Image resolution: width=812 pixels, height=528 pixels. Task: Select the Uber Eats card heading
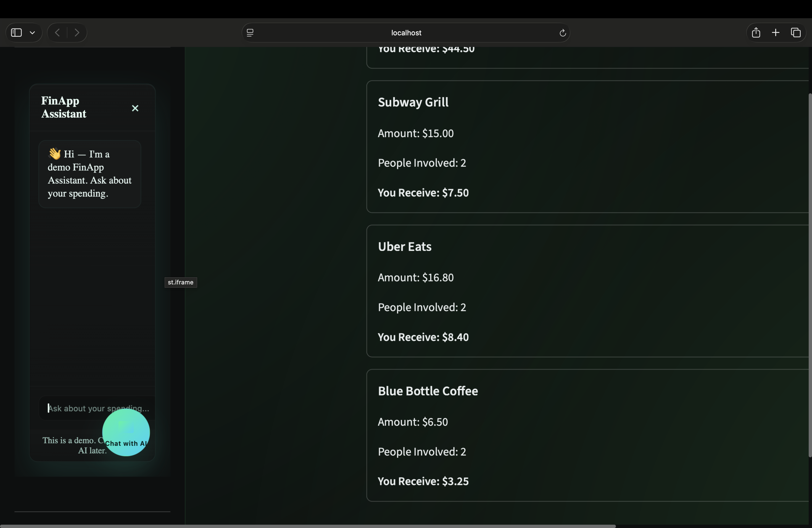(404, 247)
